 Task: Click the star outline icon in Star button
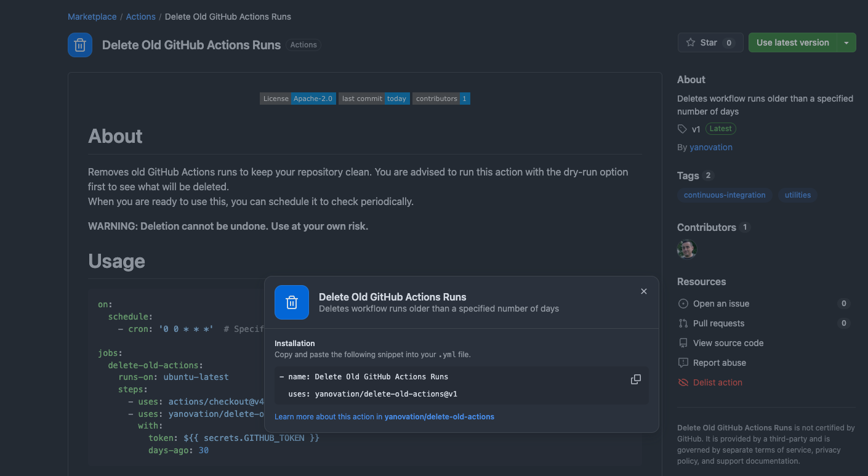pos(692,42)
